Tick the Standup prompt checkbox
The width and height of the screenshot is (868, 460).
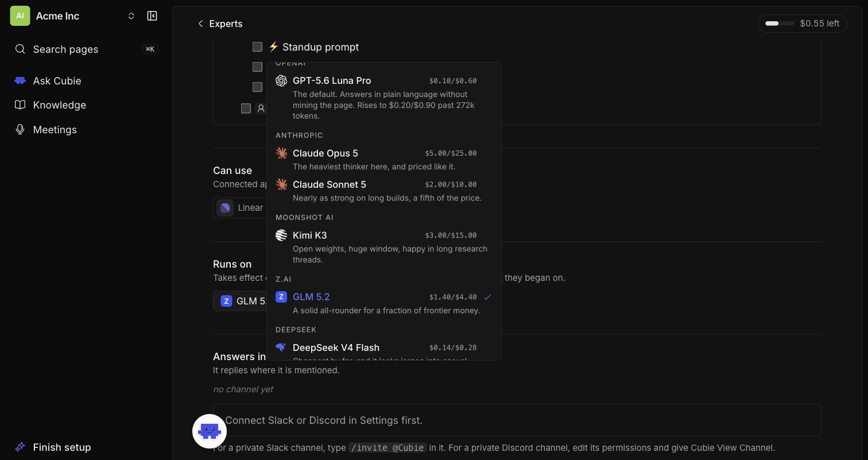(257, 47)
